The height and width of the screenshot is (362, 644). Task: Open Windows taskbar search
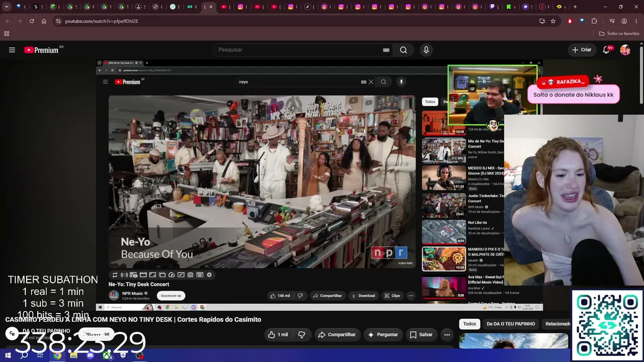(24, 356)
